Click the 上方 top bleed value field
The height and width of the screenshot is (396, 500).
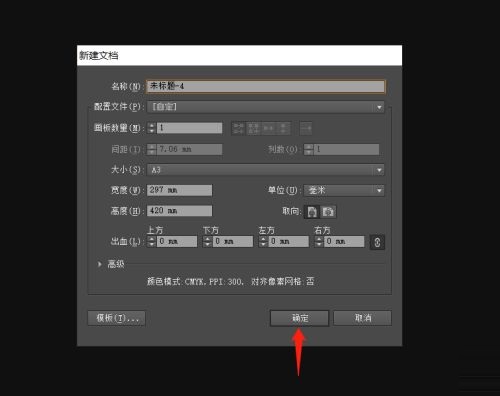click(x=177, y=242)
